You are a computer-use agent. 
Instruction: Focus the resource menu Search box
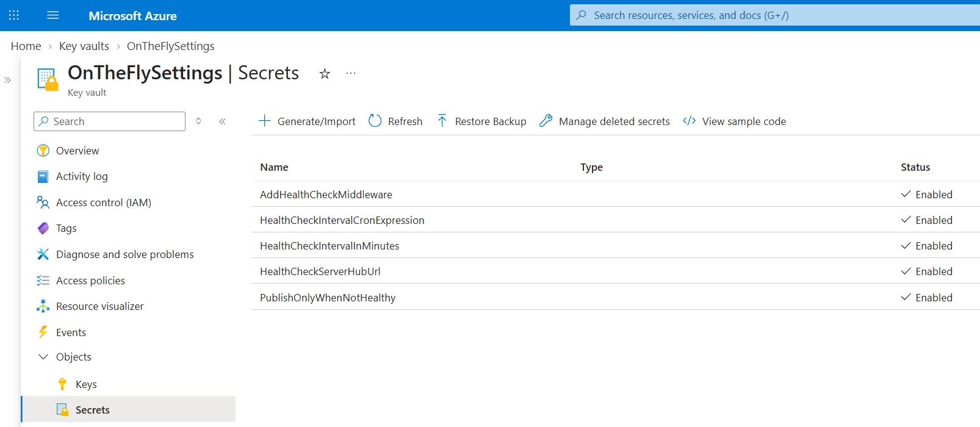pyautogui.click(x=109, y=121)
